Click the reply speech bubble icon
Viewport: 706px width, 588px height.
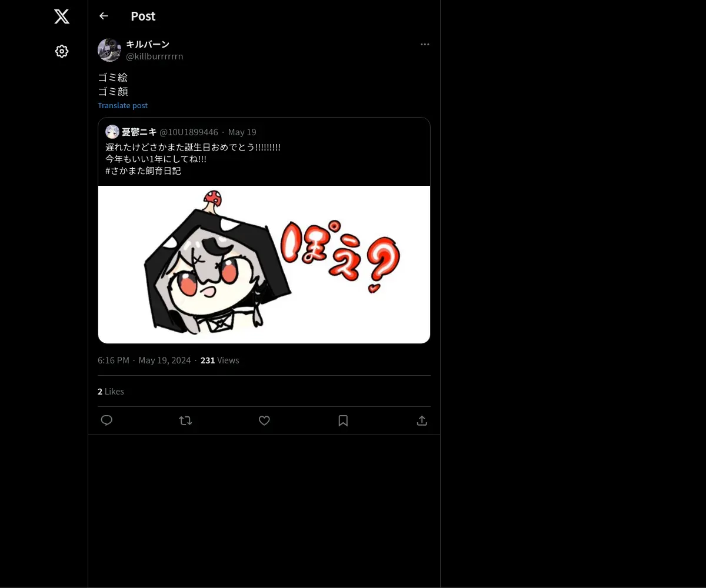tap(106, 420)
